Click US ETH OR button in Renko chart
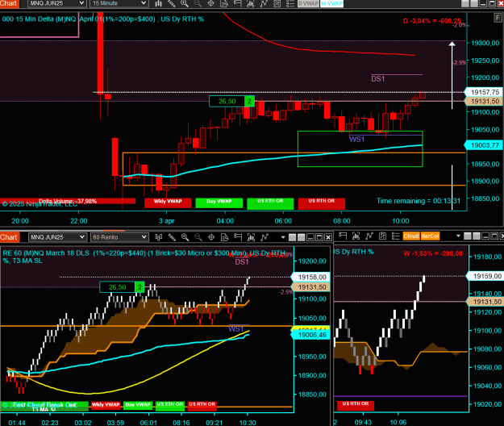The width and height of the screenshot is (504, 426). tap(170, 405)
